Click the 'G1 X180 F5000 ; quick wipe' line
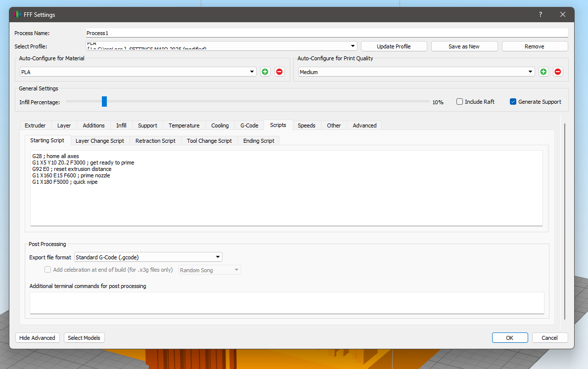588x369 pixels. click(x=65, y=182)
